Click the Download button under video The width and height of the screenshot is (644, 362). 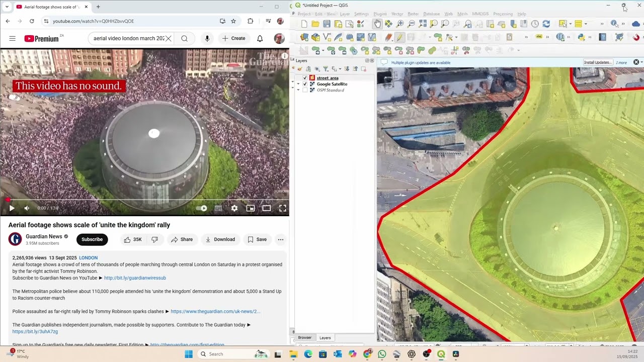[220, 239]
